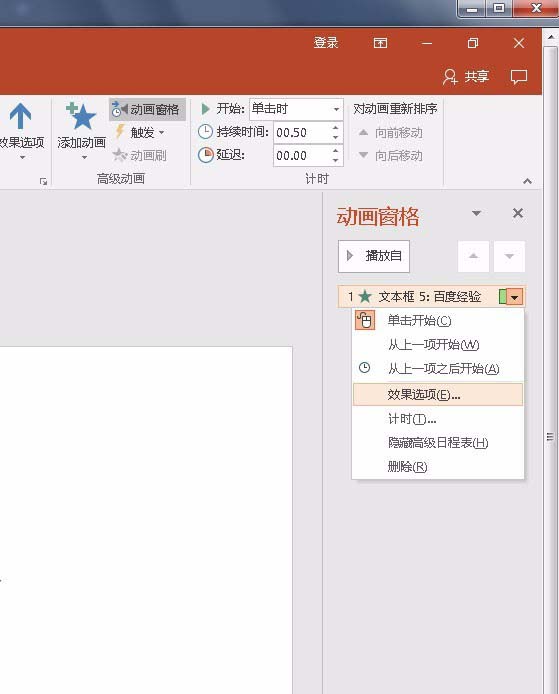Click the vertical scrollbar grip at right edge
Screen dimensions: 559x694
(x=550, y=437)
